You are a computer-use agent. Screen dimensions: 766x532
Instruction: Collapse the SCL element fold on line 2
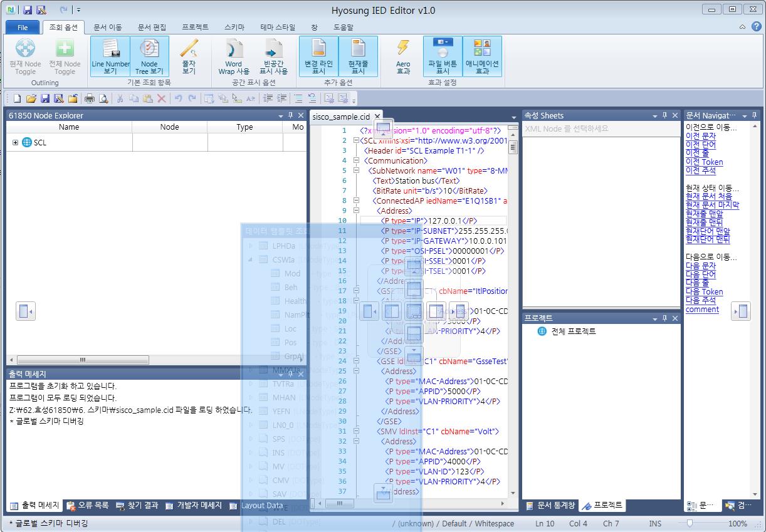click(x=356, y=140)
